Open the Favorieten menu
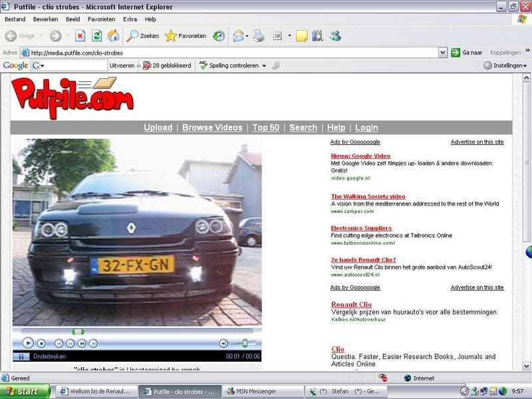Viewport: 532px width, 399px height. (102, 19)
